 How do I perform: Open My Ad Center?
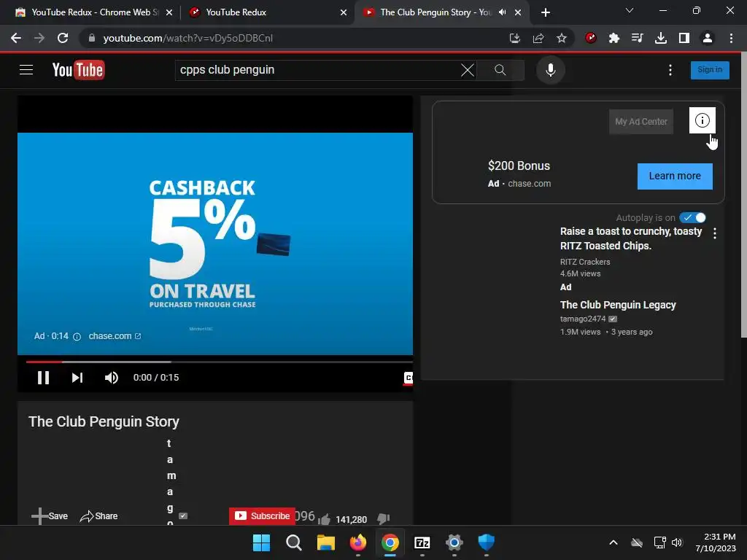tap(640, 122)
